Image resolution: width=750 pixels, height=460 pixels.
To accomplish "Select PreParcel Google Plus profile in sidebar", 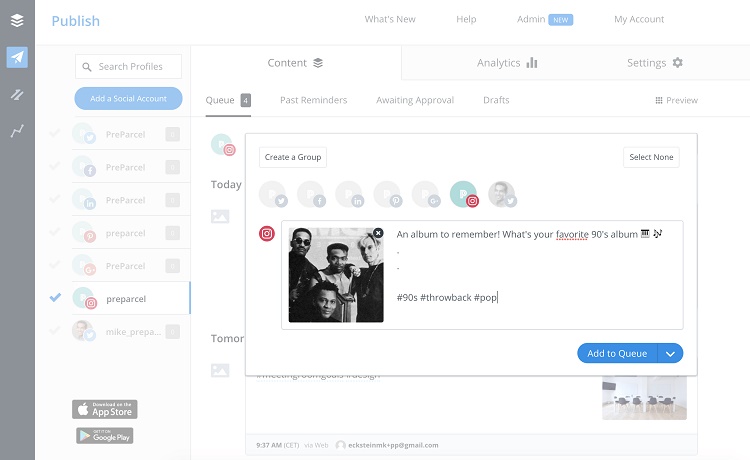I will click(131, 266).
